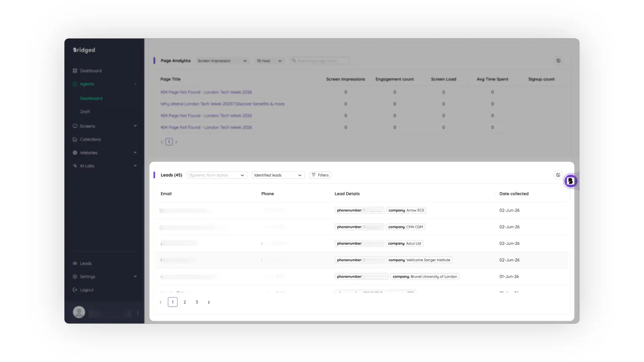Open the Why attend London Tech Week link
Viewport: 644px width, 362px height.
tap(222, 104)
